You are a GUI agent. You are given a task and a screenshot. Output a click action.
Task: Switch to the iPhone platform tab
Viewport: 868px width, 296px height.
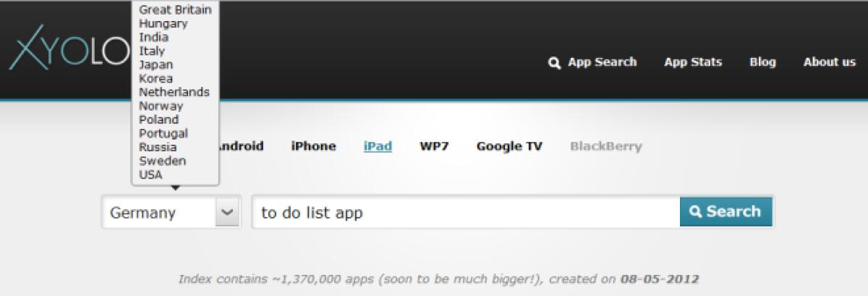pyautogui.click(x=313, y=146)
